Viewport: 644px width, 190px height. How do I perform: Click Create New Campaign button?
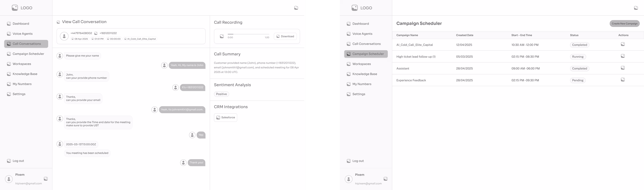(624, 24)
